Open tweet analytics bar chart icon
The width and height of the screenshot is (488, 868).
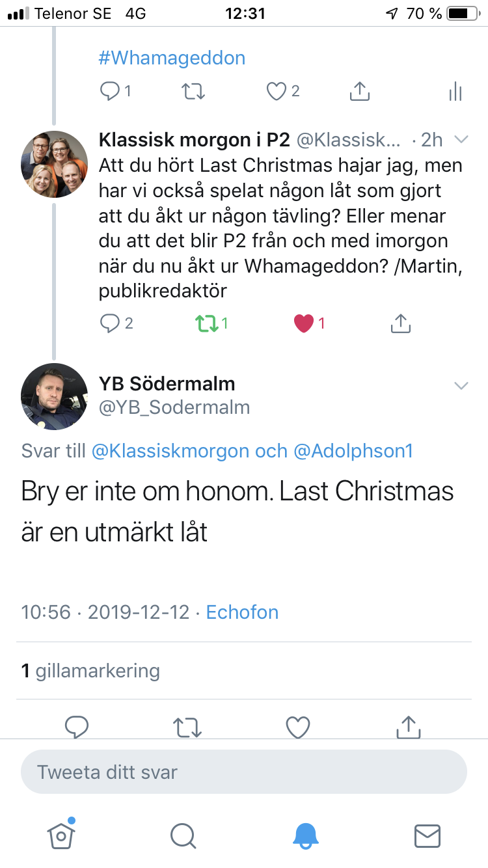pyautogui.click(x=455, y=92)
